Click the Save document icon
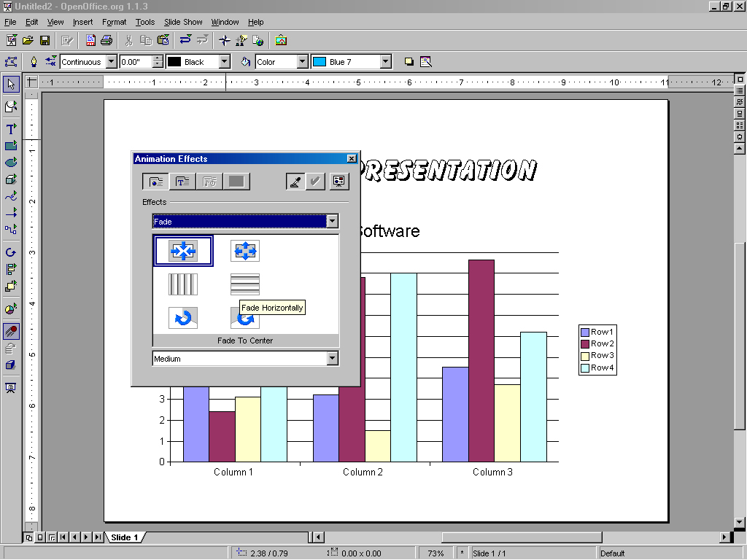This screenshot has width=747, height=560. point(44,40)
